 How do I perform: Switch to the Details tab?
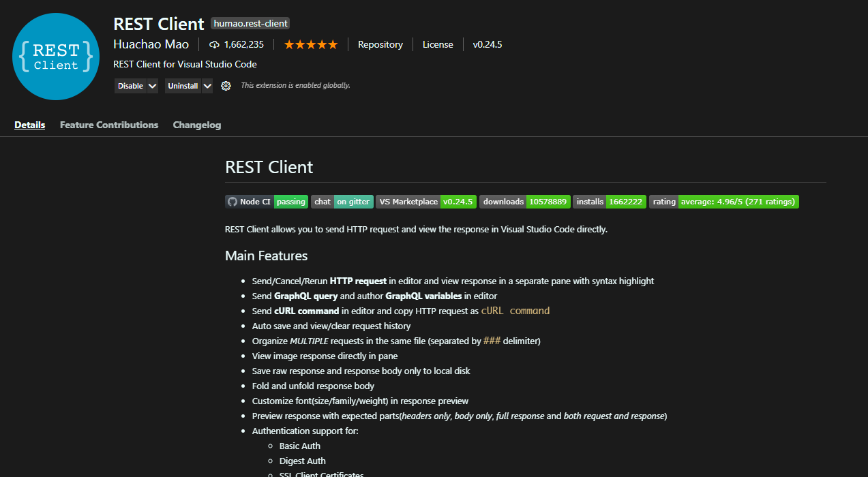coord(30,125)
